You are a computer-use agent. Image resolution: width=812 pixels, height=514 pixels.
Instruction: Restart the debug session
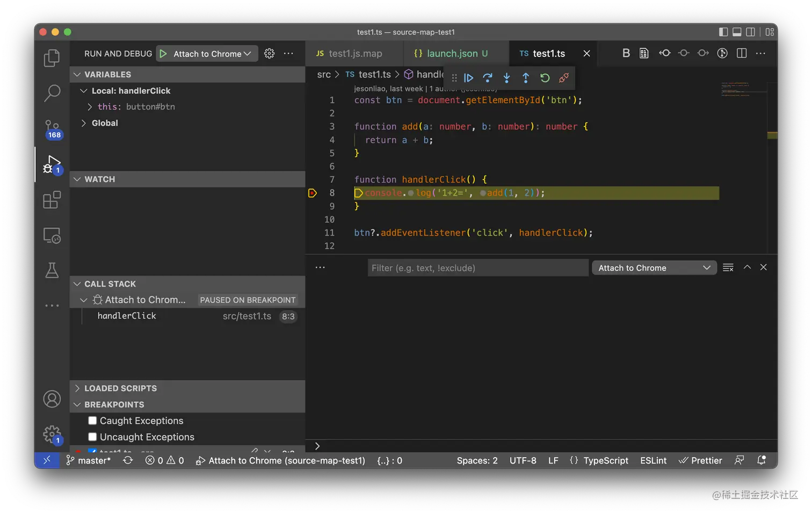click(x=545, y=78)
